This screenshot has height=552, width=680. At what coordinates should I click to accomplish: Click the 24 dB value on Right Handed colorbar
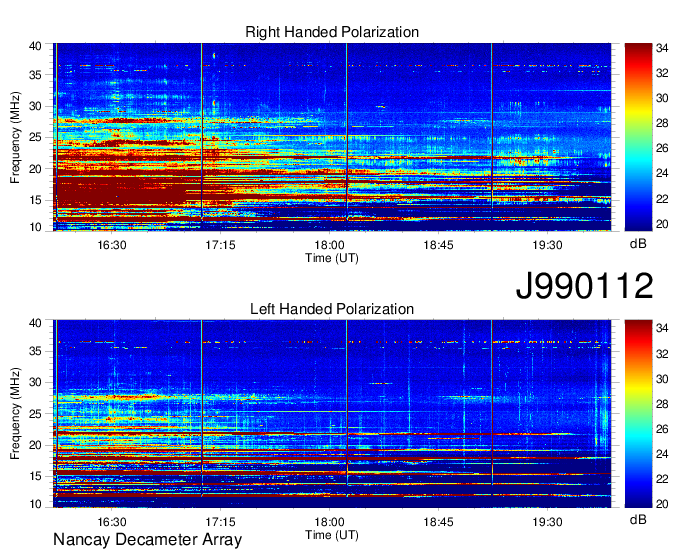coord(662,173)
